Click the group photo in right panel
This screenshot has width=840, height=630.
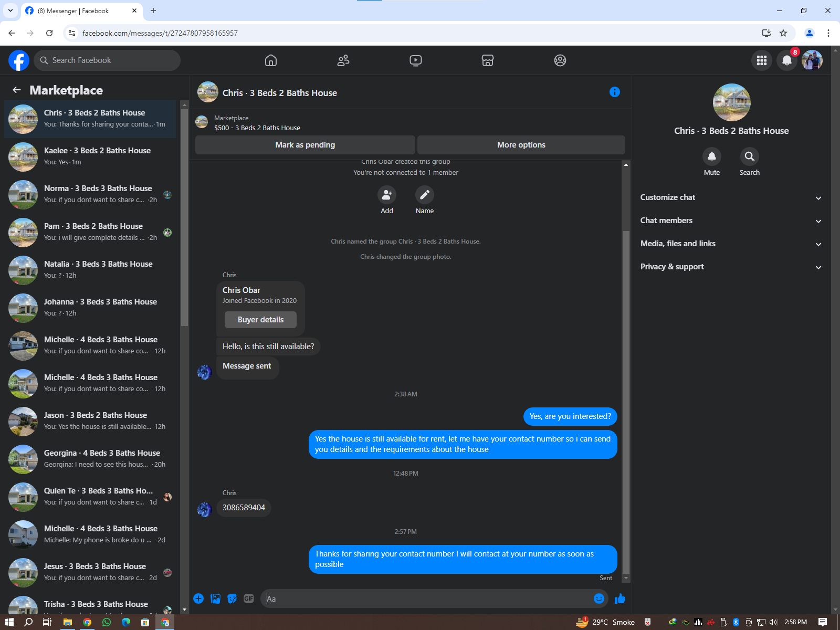click(731, 102)
